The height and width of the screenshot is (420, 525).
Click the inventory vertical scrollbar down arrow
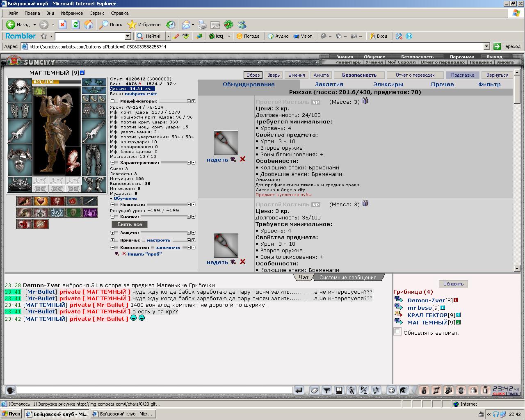point(517,269)
